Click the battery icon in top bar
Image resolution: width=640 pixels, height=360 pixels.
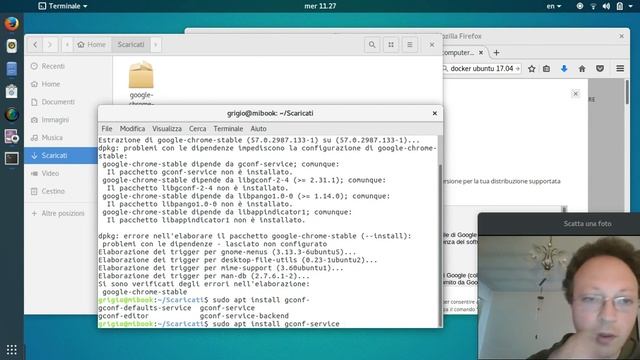point(620,6)
